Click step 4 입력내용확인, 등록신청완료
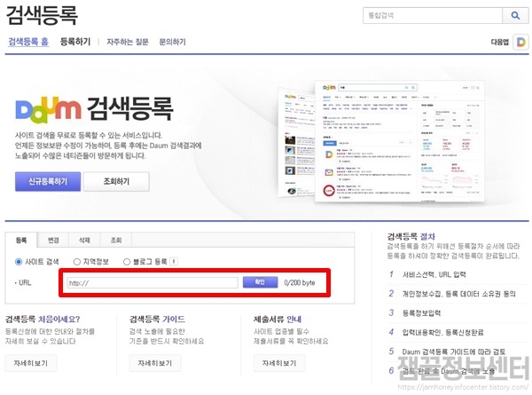 (442, 332)
